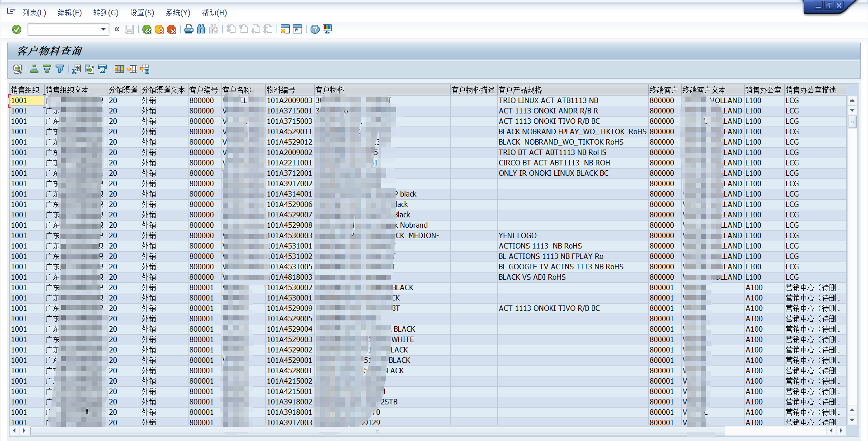Image resolution: width=868 pixels, height=441 pixels.
Task: Click the orange Exit icon
Action: tap(159, 29)
